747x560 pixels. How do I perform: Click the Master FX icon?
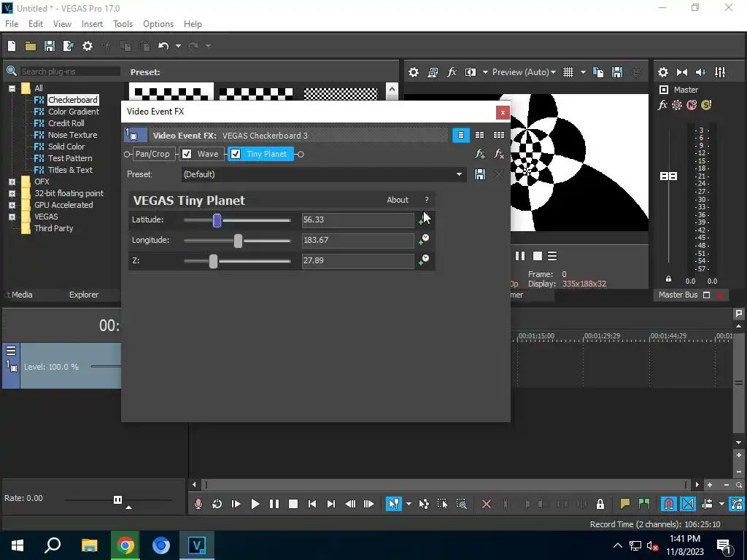662,105
